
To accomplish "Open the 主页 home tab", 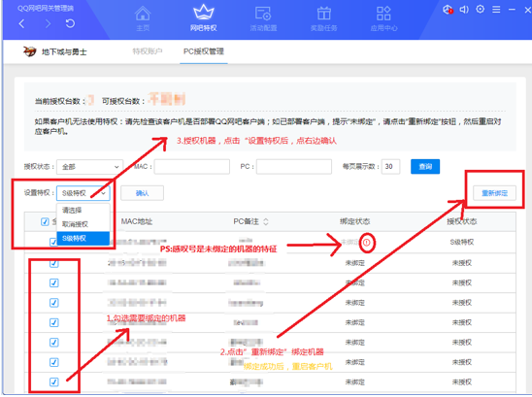I will click(x=143, y=18).
